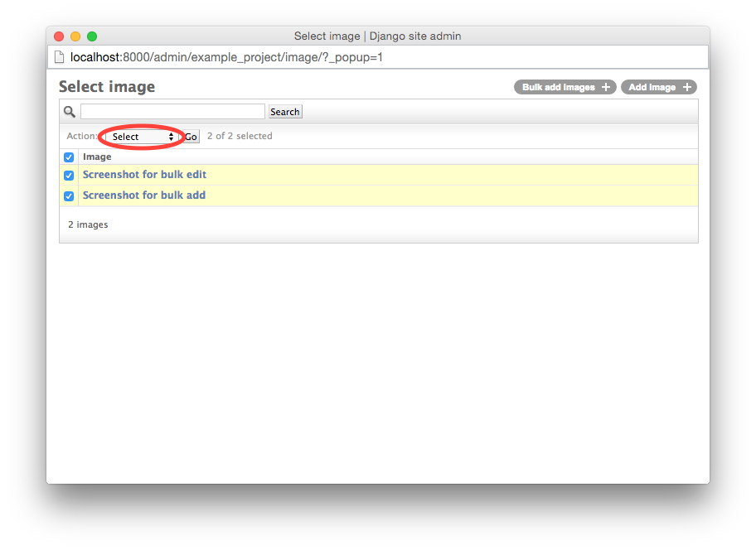Click the address bar URL
This screenshot has height=550, width=756.
tap(226, 57)
